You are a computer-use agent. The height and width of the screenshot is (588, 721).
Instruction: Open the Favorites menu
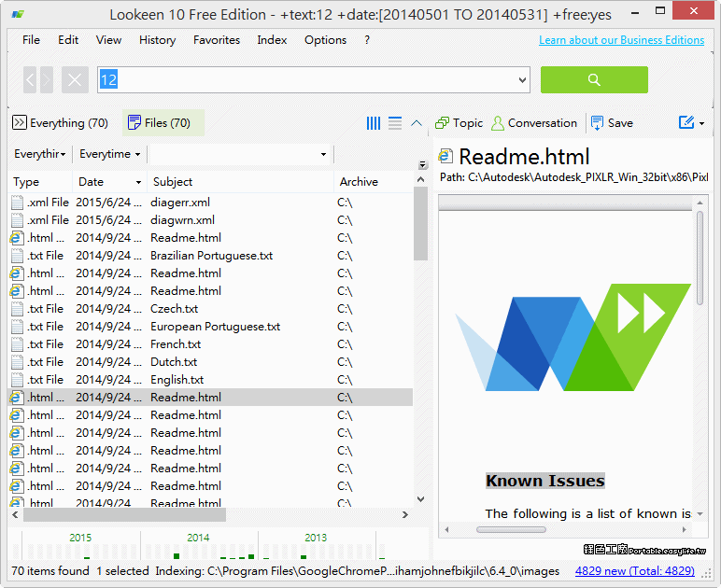pyautogui.click(x=217, y=40)
